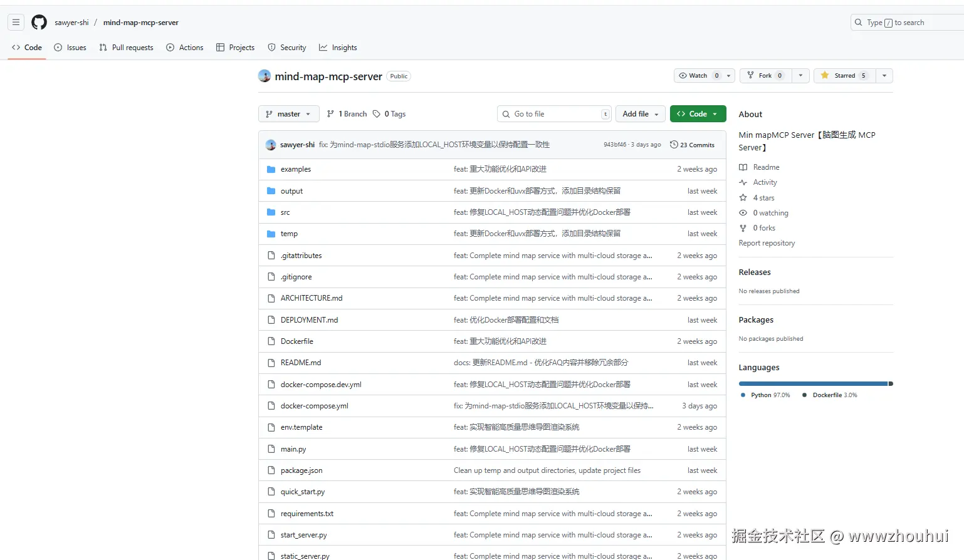
Task: Open the requirements.txt file
Action: coord(307,514)
